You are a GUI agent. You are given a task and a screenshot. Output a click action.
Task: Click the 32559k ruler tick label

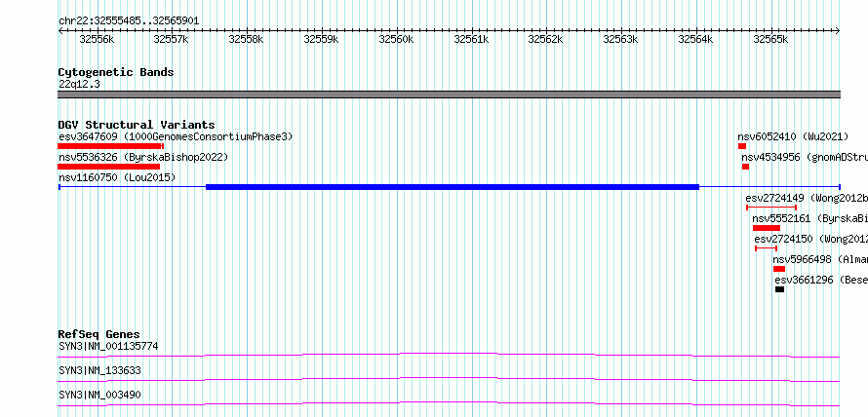pos(321,39)
